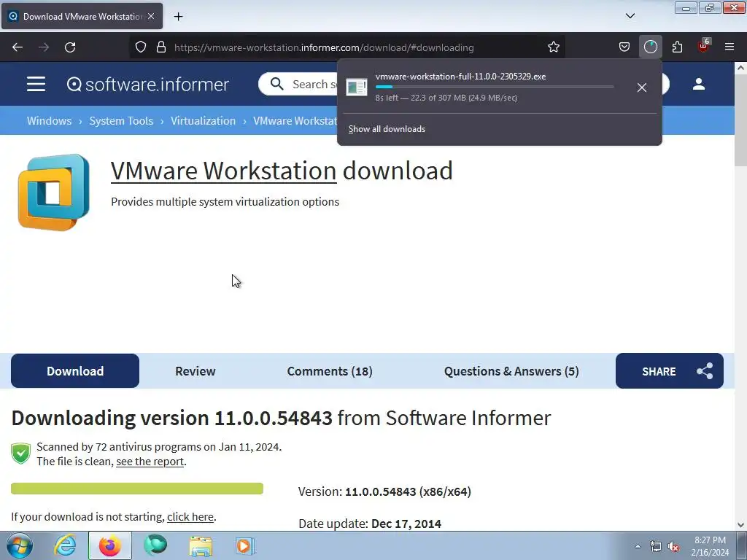Cancel the vmware-workstation download with the X
This screenshot has width=747, height=560.
[x=642, y=87]
